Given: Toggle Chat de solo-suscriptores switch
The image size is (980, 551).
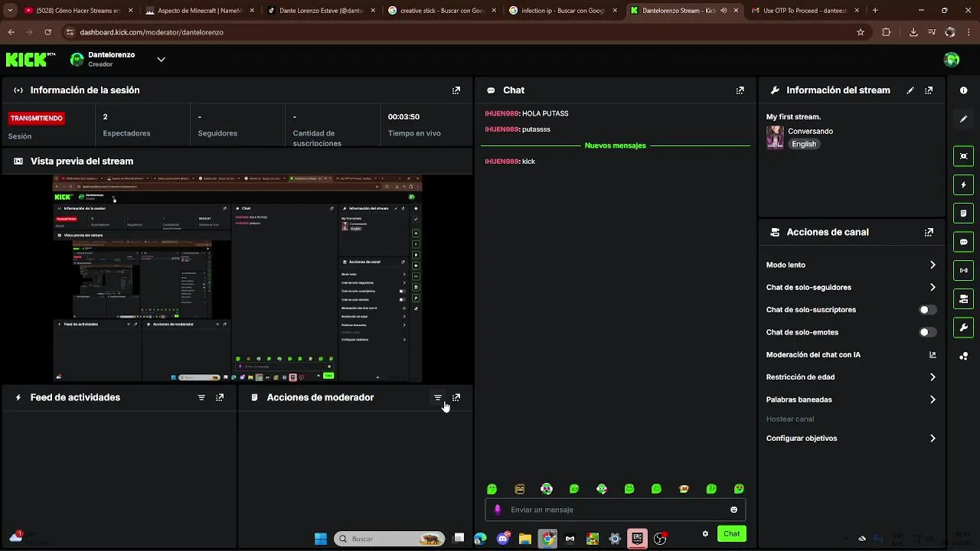Looking at the screenshot, I should tap(927, 310).
